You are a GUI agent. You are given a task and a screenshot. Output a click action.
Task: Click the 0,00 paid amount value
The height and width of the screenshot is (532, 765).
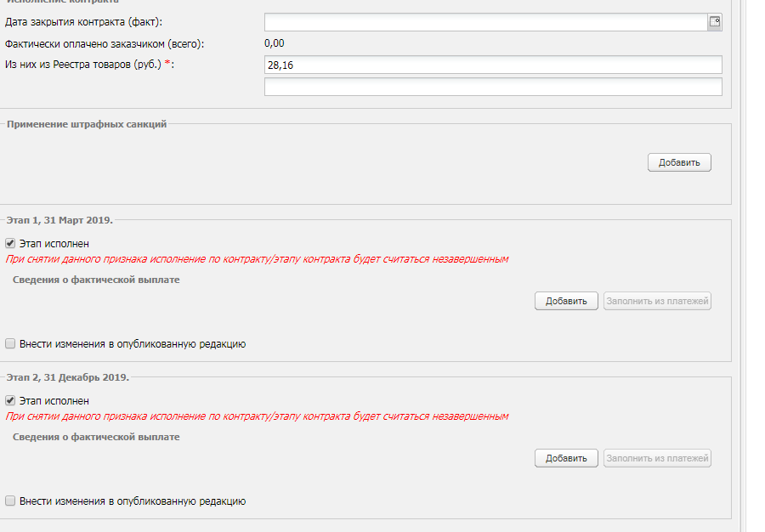coord(274,43)
